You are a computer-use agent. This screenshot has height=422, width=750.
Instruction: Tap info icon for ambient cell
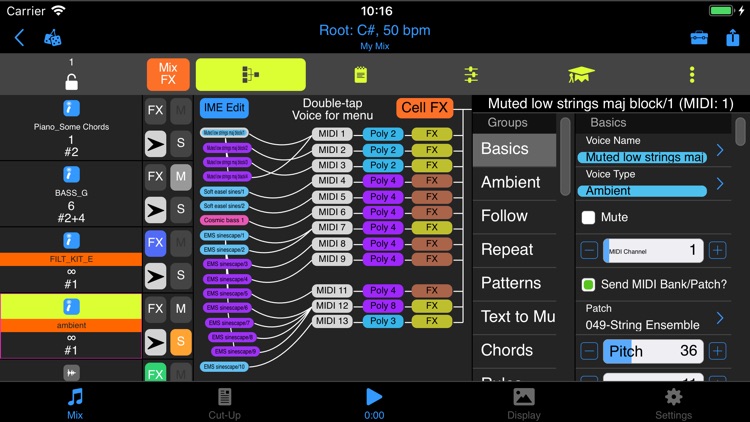(x=71, y=307)
